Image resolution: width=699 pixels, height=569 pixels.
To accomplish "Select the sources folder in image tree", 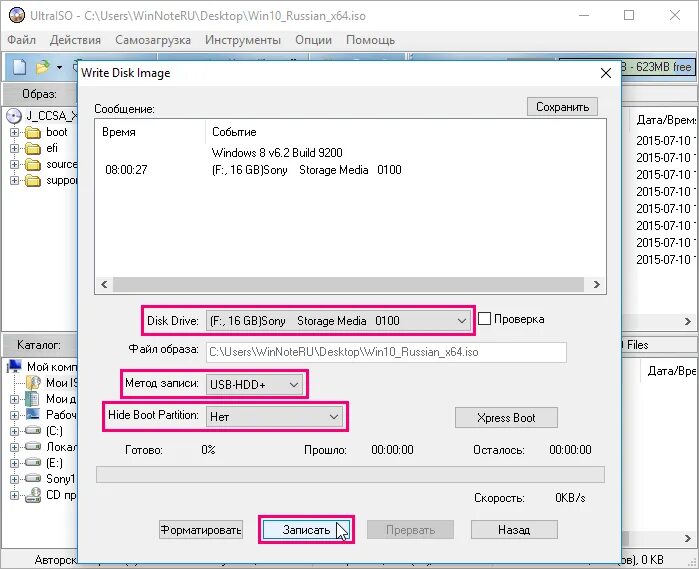I will coord(33,165).
